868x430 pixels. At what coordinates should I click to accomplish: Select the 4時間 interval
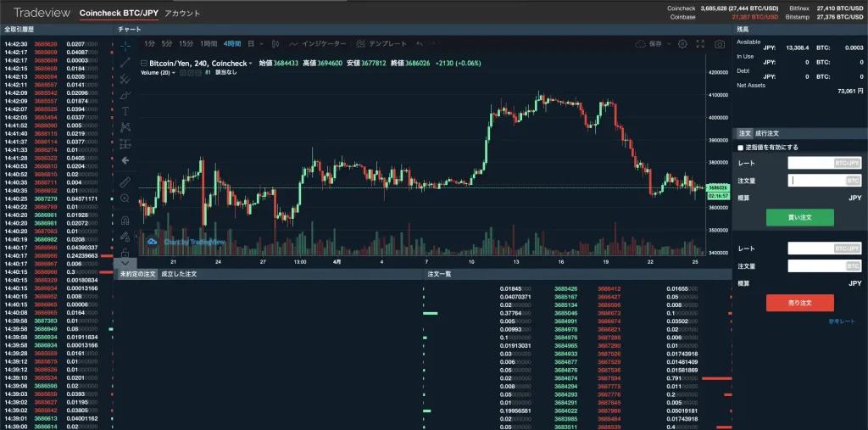(x=232, y=44)
